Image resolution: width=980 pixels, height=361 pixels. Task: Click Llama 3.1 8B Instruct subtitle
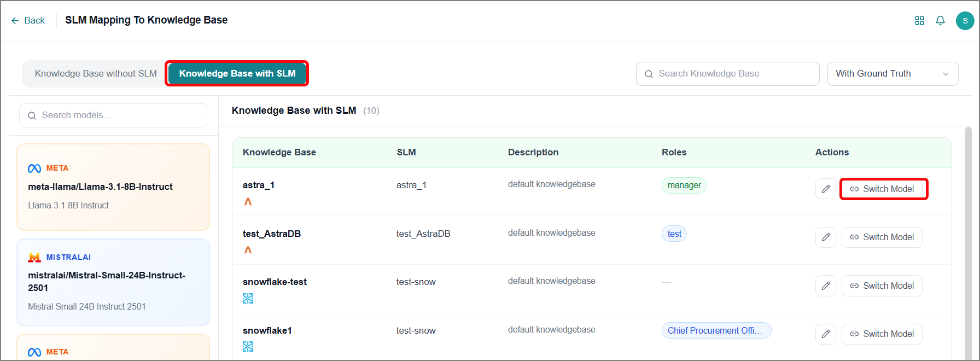(68, 205)
